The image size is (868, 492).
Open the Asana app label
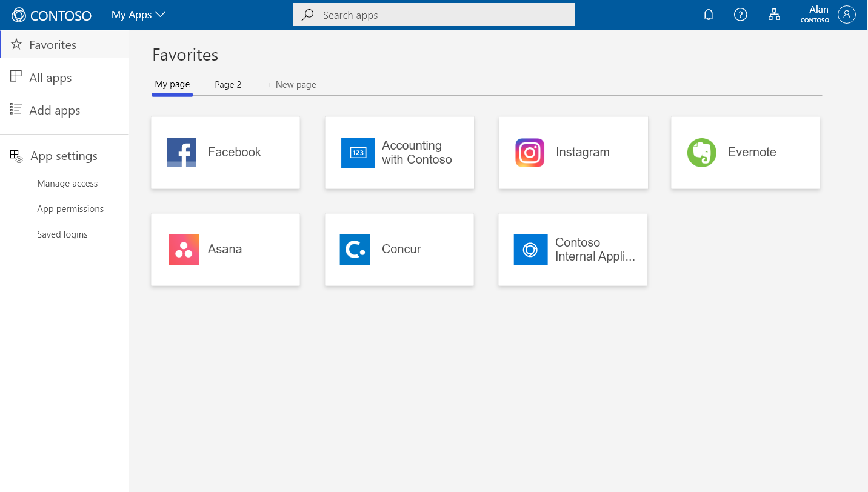(x=225, y=249)
